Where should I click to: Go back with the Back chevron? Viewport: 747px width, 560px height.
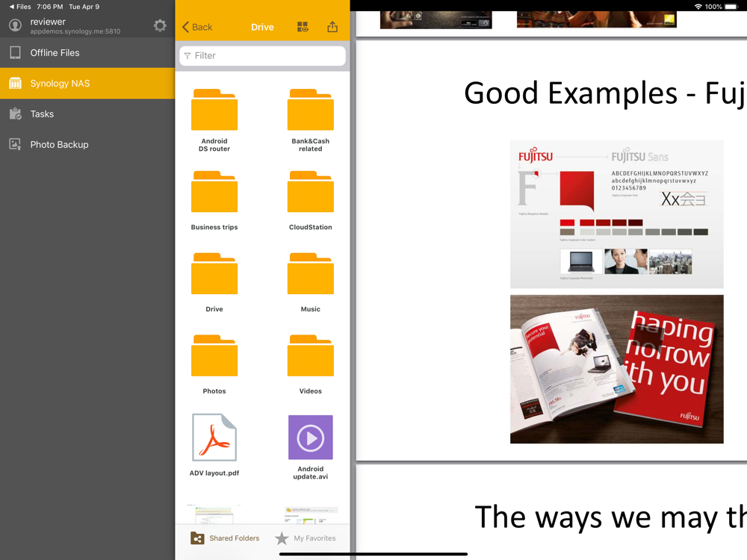[x=197, y=27]
